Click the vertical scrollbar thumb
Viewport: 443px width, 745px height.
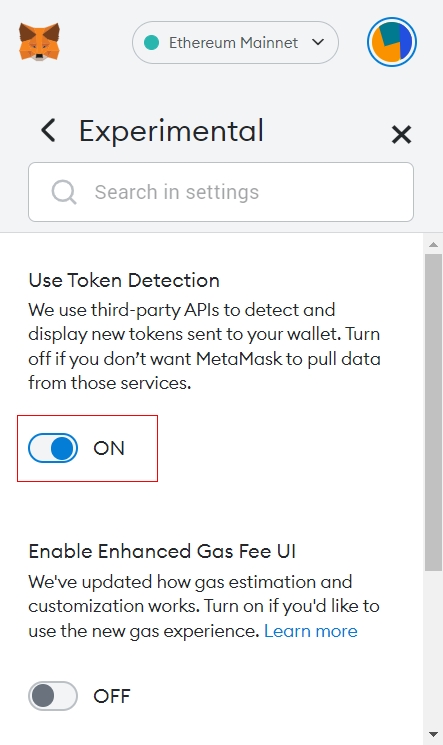433,412
